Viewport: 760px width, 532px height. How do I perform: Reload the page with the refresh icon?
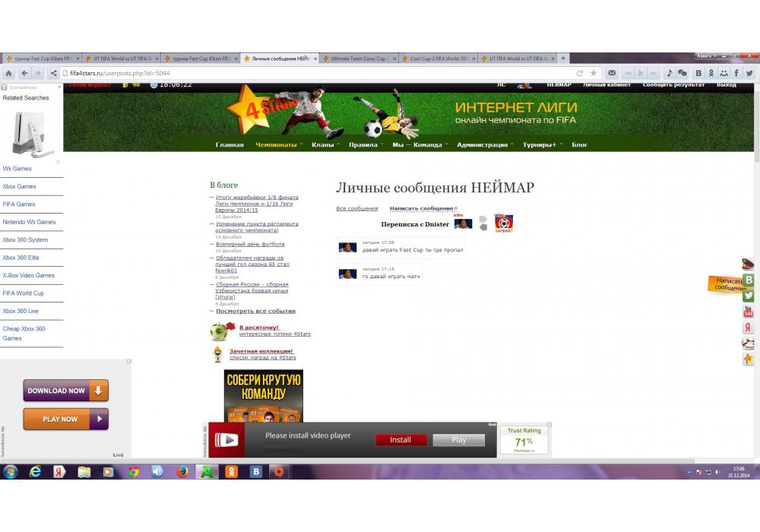pyautogui.click(x=580, y=73)
